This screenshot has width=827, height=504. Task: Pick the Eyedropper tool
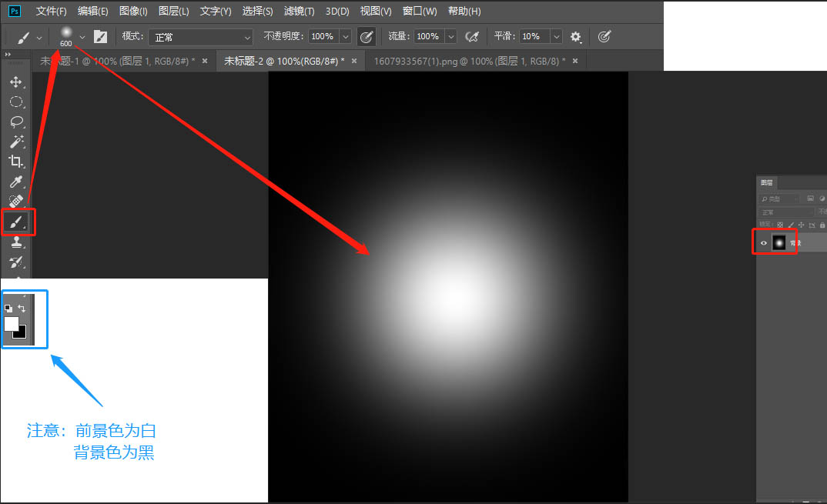16,182
